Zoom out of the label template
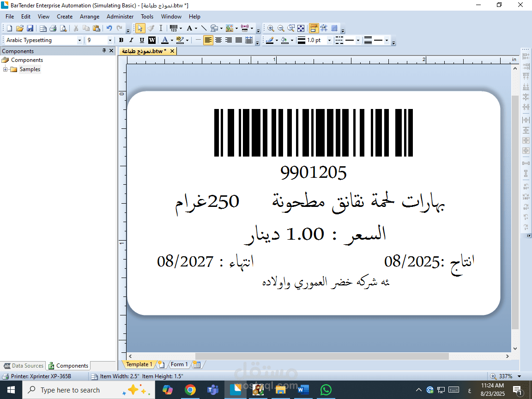Viewport: 532px width, 399px height. tap(281, 28)
